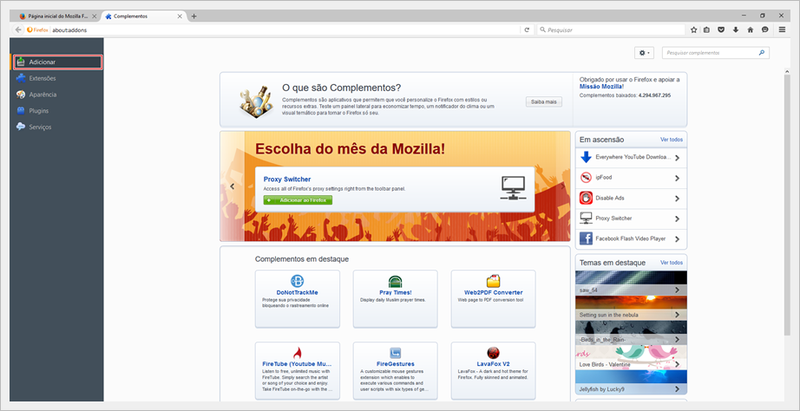The height and width of the screenshot is (411, 800).
Task: Click the chat bubble toolbar icon
Action: 765,30
